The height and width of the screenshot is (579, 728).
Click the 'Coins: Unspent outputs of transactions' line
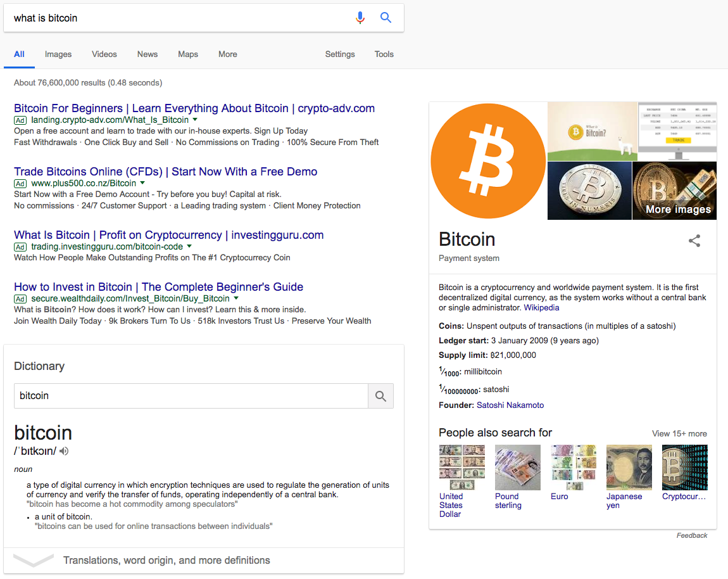(x=557, y=326)
